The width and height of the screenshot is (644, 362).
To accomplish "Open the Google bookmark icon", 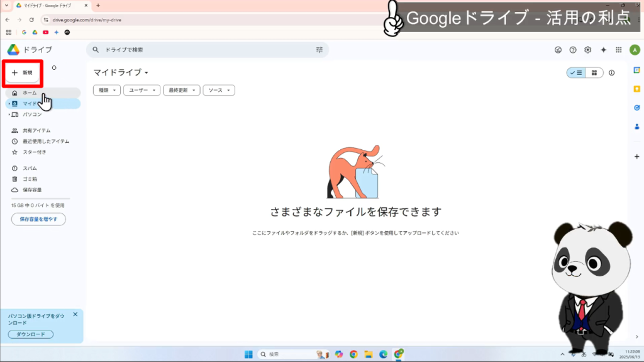I will click(x=25, y=32).
